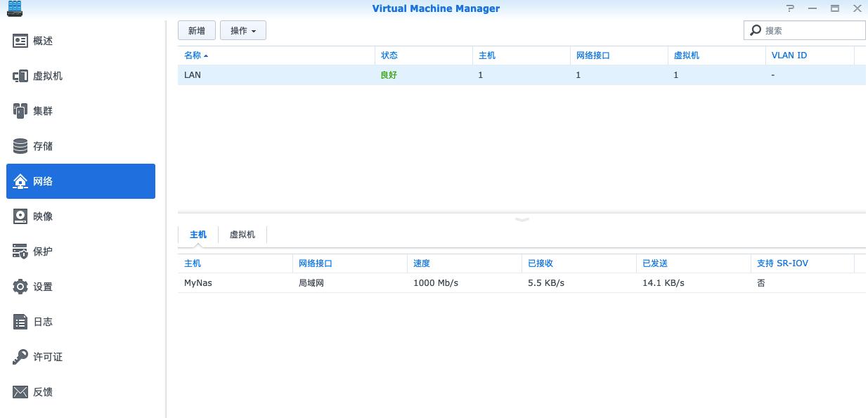The width and height of the screenshot is (868, 418).
Task: Select the 主机 tab
Action: click(x=197, y=234)
